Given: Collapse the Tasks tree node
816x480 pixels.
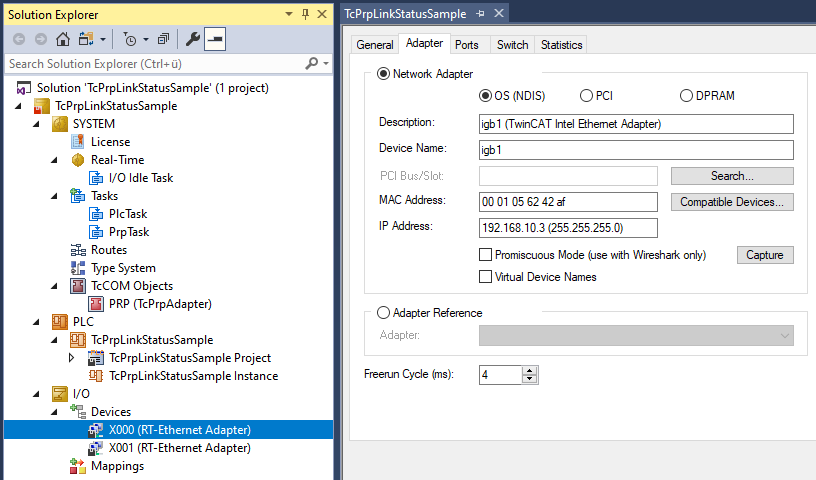Looking at the screenshot, I should [x=55, y=196].
